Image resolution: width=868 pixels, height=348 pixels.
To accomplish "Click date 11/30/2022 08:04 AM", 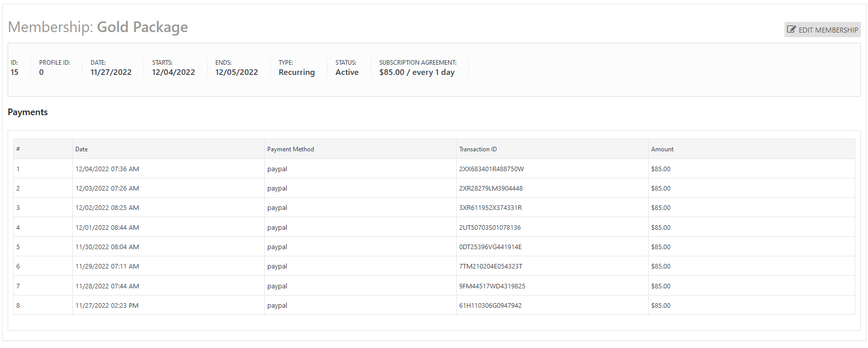I will (107, 247).
